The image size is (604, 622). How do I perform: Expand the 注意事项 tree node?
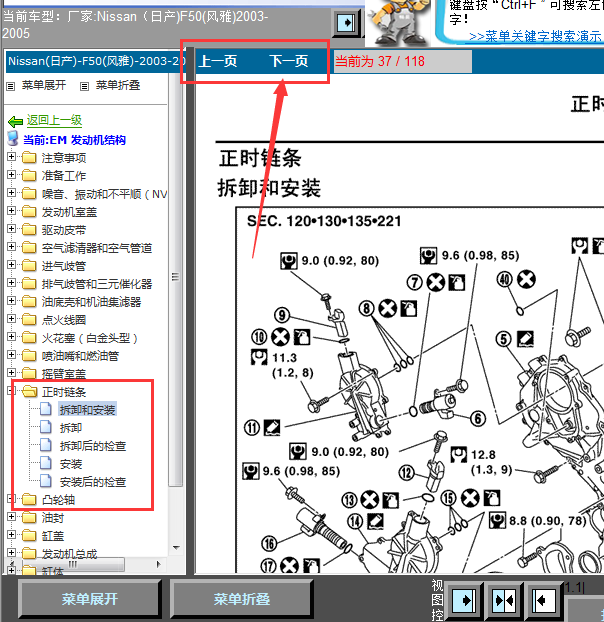(12, 158)
